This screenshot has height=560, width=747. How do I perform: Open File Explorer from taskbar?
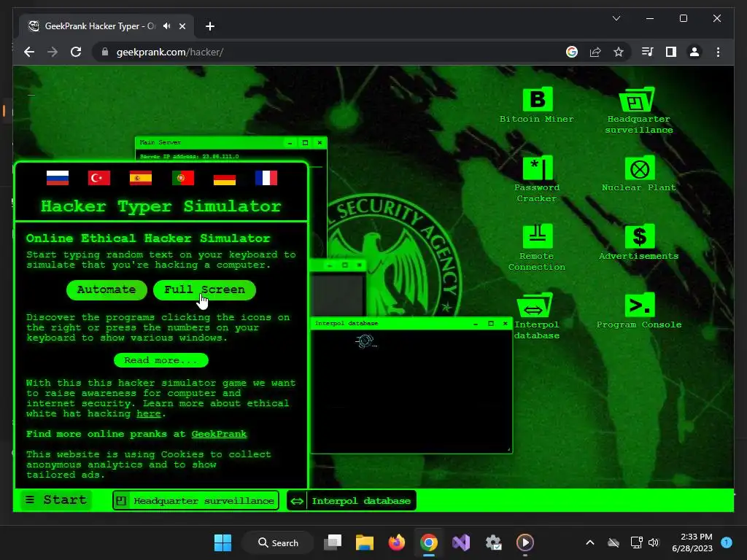coord(365,542)
